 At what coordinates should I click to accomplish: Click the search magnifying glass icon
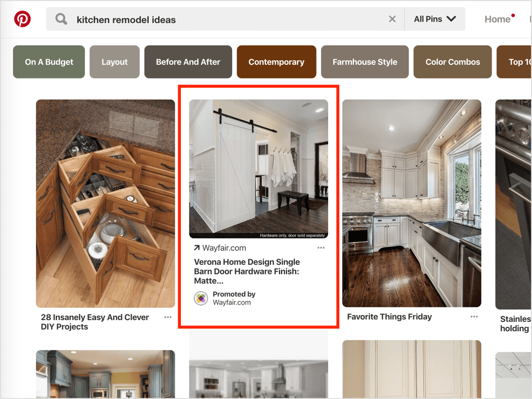[61, 19]
